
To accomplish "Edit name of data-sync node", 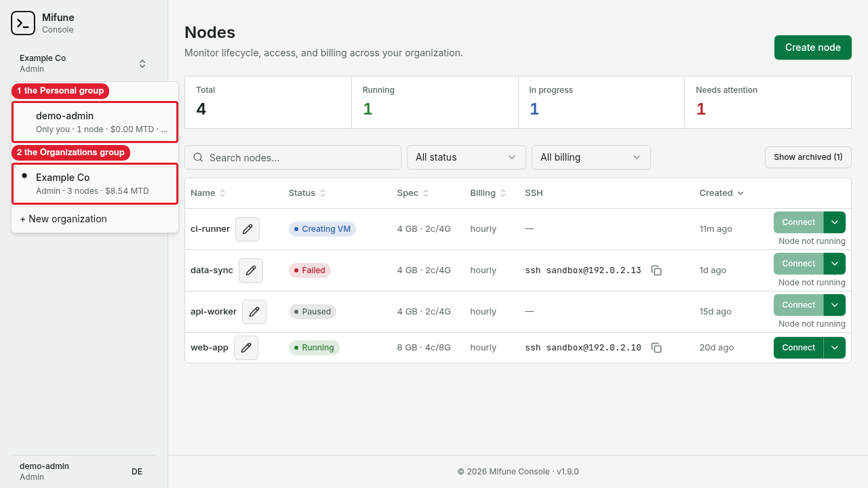I will coord(251,270).
